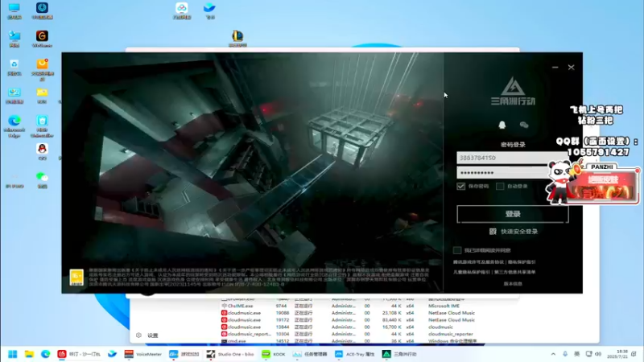The height and width of the screenshot is (362, 644).
Task: Select the yellow folder desktop icon
Action: (x=42, y=95)
